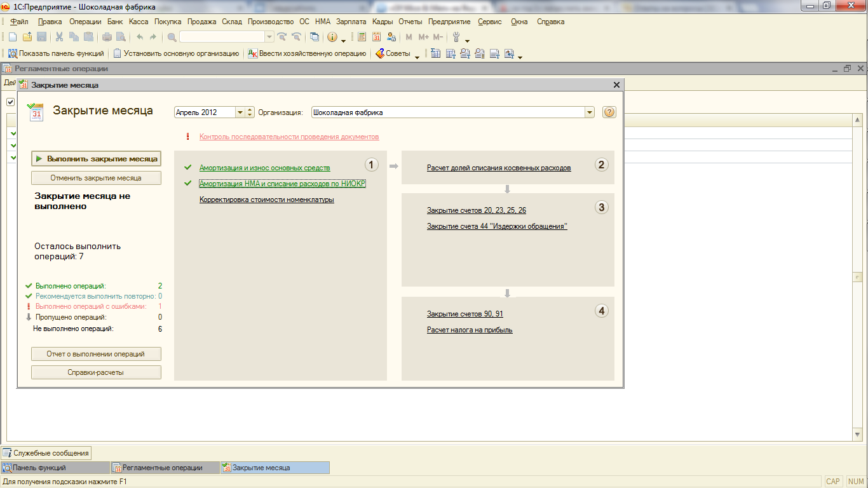The width and height of the screenshot is (868, 488).
Task: Click the windows list icon in toolbar
Action: click(315, 37)
